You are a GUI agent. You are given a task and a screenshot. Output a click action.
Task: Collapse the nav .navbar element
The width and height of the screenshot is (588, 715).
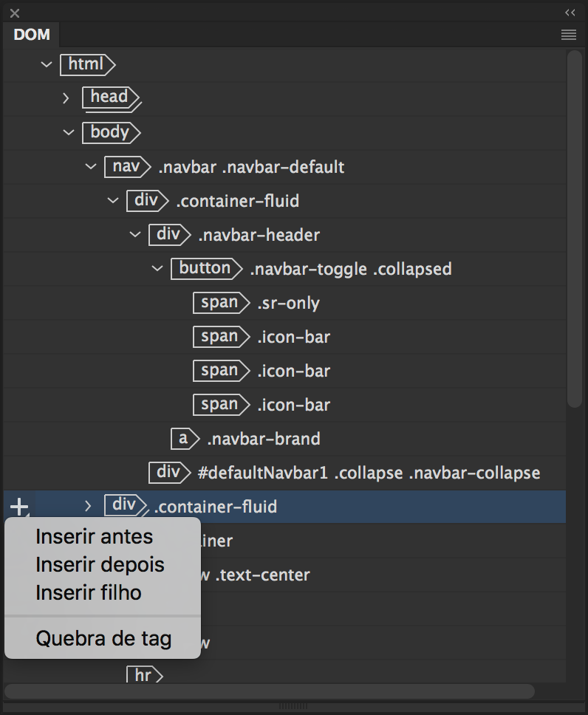[x=91, y=166]
